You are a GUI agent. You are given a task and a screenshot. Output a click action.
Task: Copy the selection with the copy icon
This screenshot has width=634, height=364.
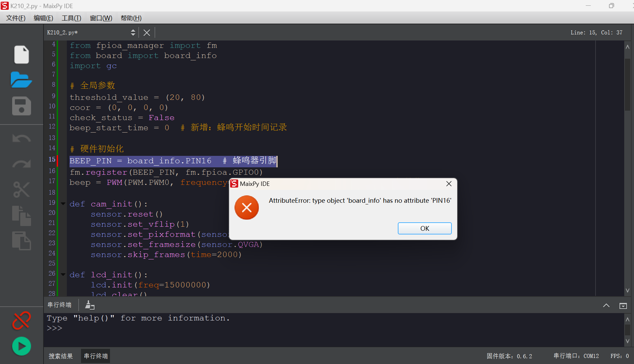[x=22, y=215]
